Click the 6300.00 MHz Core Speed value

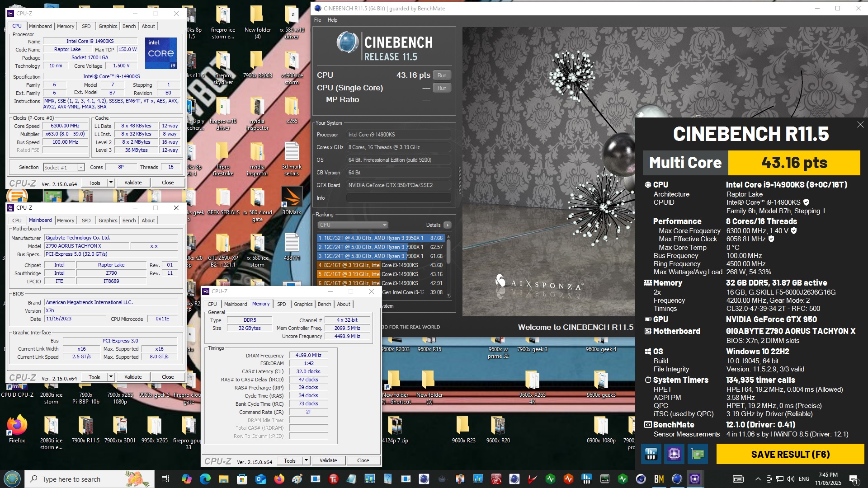pos(66,126)
